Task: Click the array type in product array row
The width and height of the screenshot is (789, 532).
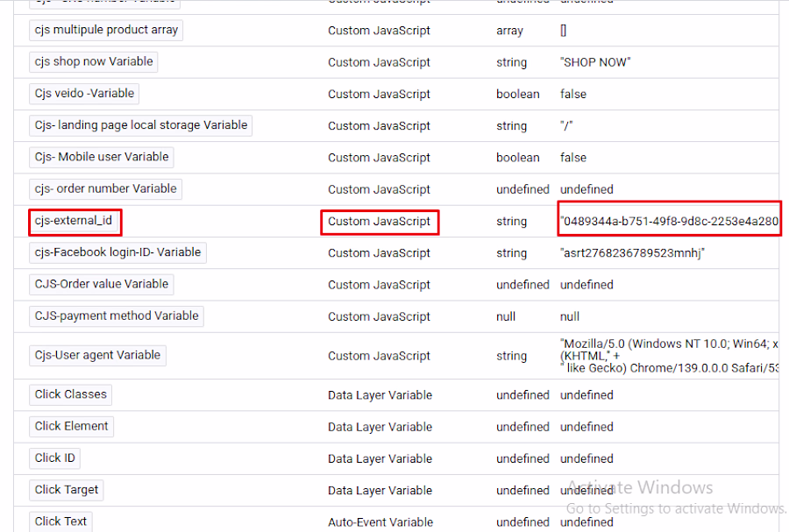Action: 509,31
